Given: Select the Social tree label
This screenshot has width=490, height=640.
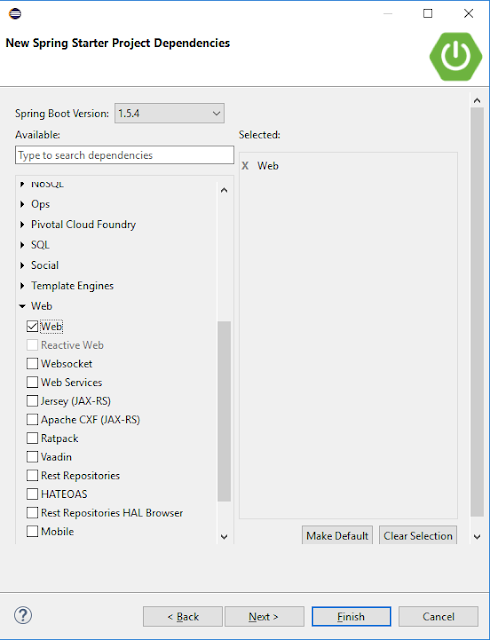Looking at the screenshot, I should click(45, 265).
